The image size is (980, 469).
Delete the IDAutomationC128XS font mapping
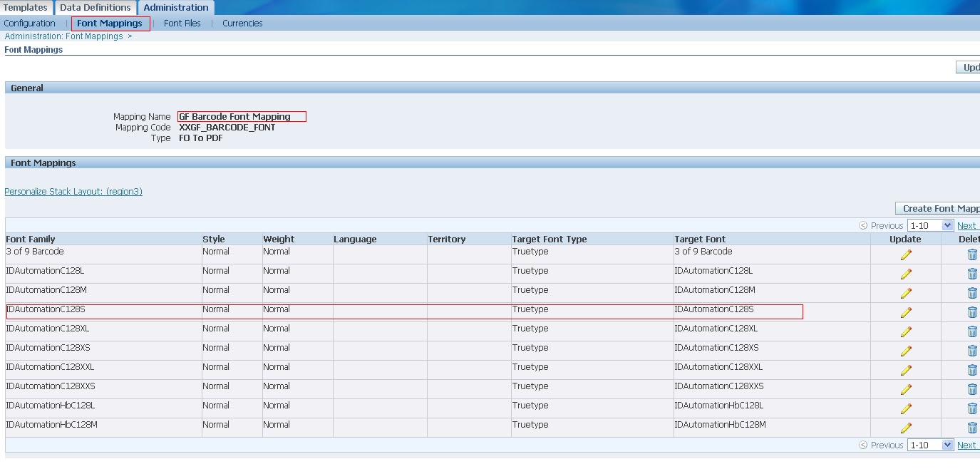(x=971, y=350)
